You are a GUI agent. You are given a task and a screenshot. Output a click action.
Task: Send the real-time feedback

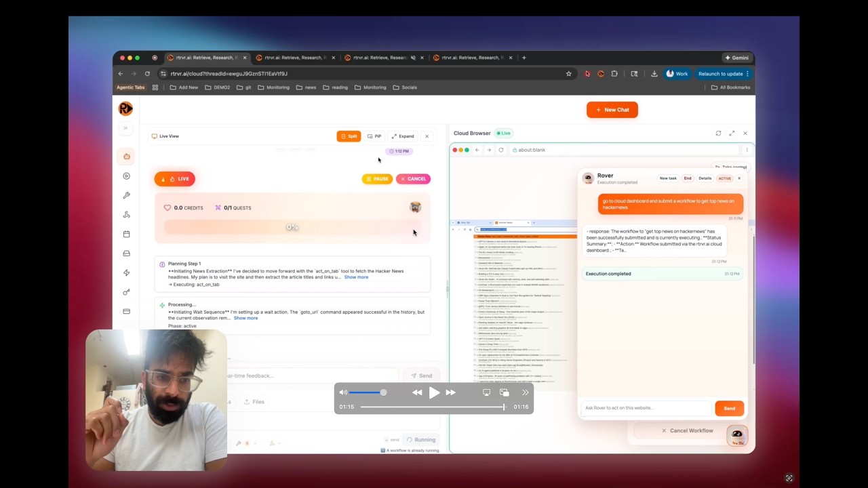pyautogui.click(x=420, y=375)
